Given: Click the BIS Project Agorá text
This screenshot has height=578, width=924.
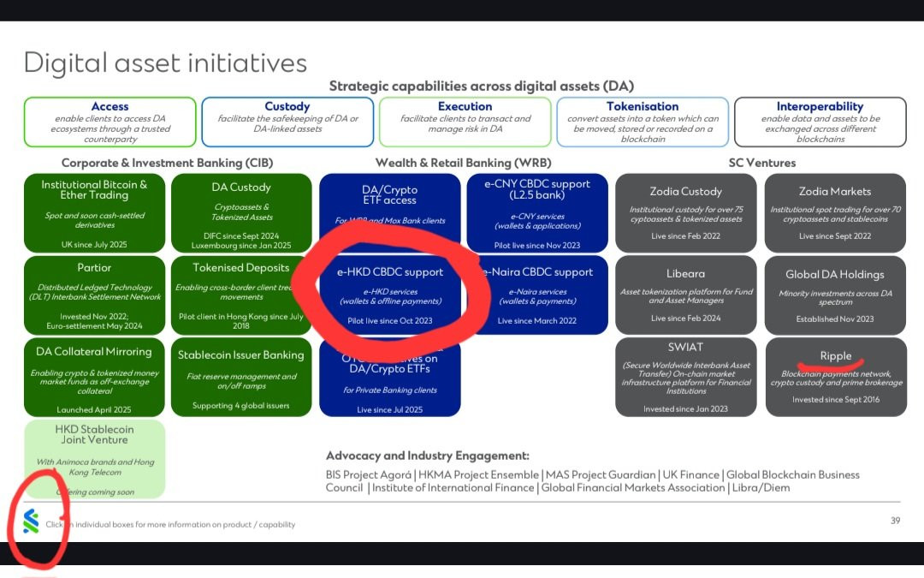Looking at the screenshot, I should pyautogui.click(x=369, y=474).
